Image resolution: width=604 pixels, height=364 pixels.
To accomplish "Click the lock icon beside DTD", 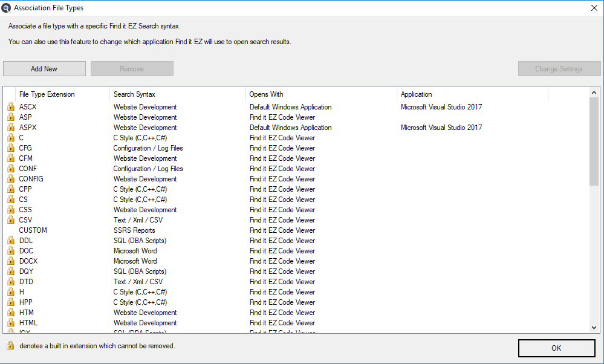I will click(10, 282).
